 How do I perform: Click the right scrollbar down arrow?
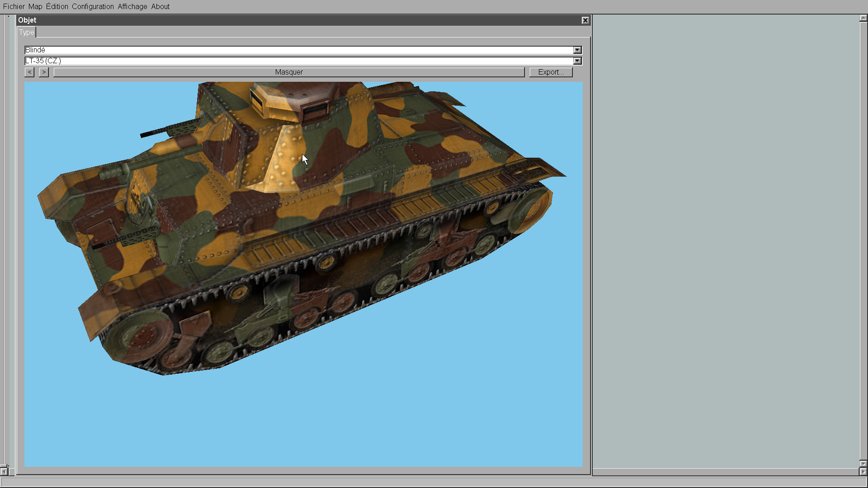coord(863,464)
